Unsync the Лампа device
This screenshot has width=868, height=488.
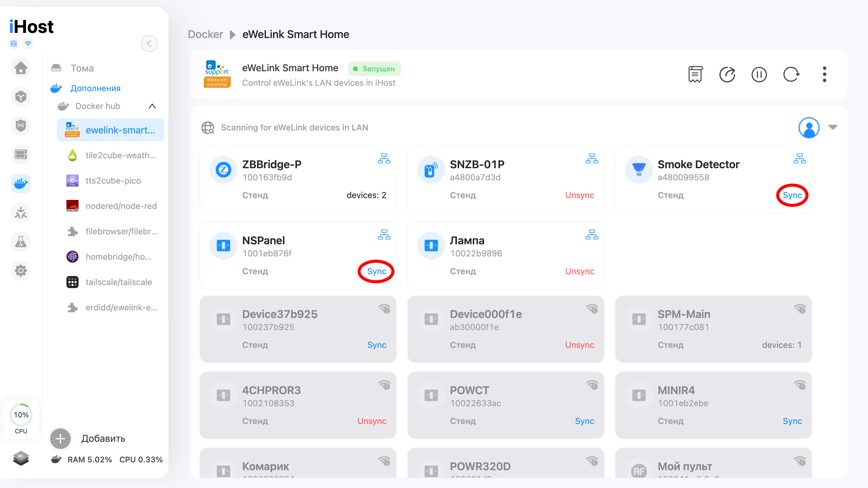click(580, 271)
